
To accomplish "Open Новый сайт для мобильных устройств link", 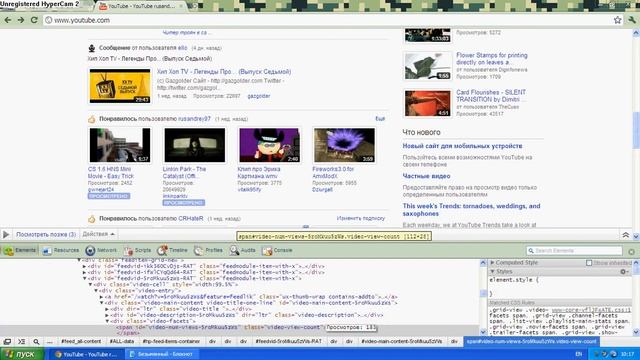I will 462,146.
